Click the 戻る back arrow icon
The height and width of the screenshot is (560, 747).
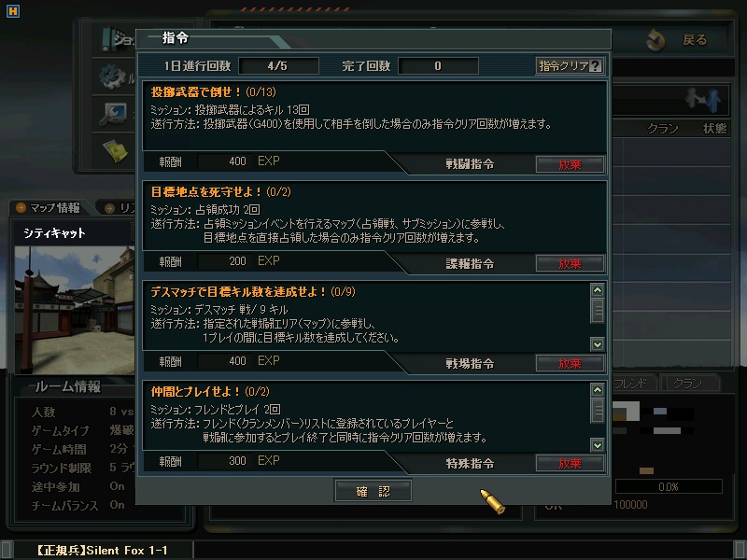pyautogui.click(x=655, y=40)
